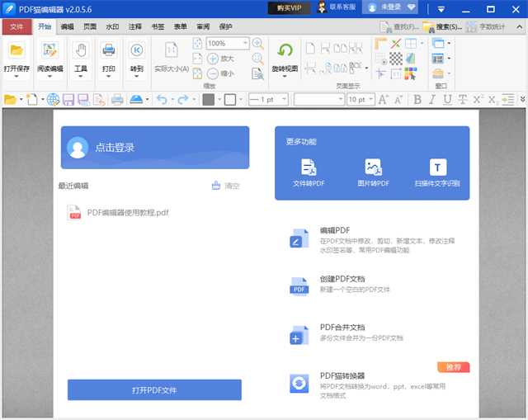Switch to the 编辑 tab

68,27
